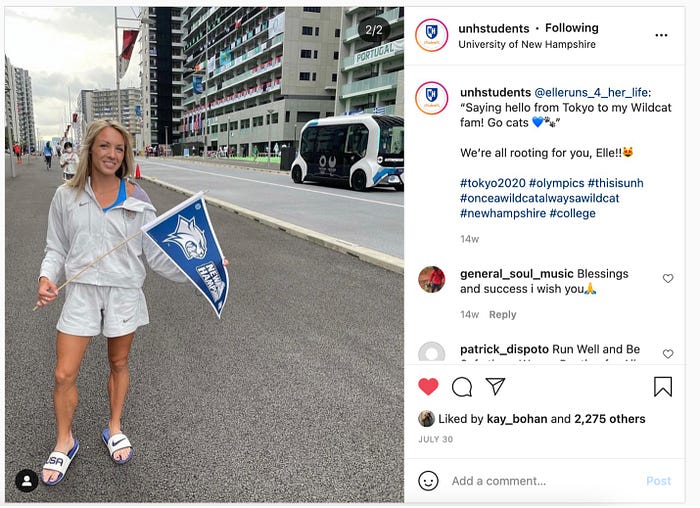This screenshot has width=700, height=508.
Task: Reply to general_soul_music's comment
Action: [x=503, y=315]
